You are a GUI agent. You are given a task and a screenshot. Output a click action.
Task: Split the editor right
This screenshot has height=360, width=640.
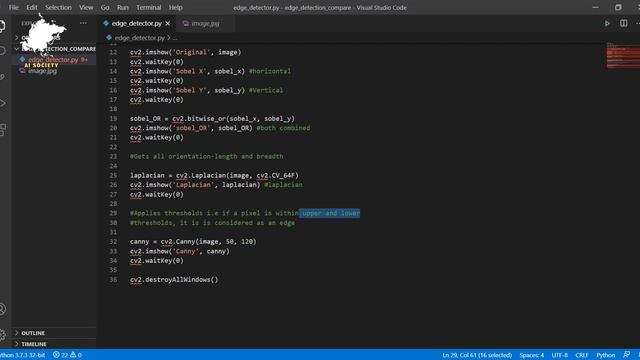624,23
